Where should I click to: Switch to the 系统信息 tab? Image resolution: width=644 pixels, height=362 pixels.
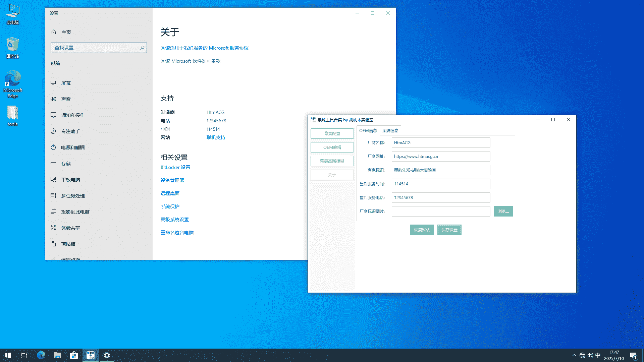390,131
